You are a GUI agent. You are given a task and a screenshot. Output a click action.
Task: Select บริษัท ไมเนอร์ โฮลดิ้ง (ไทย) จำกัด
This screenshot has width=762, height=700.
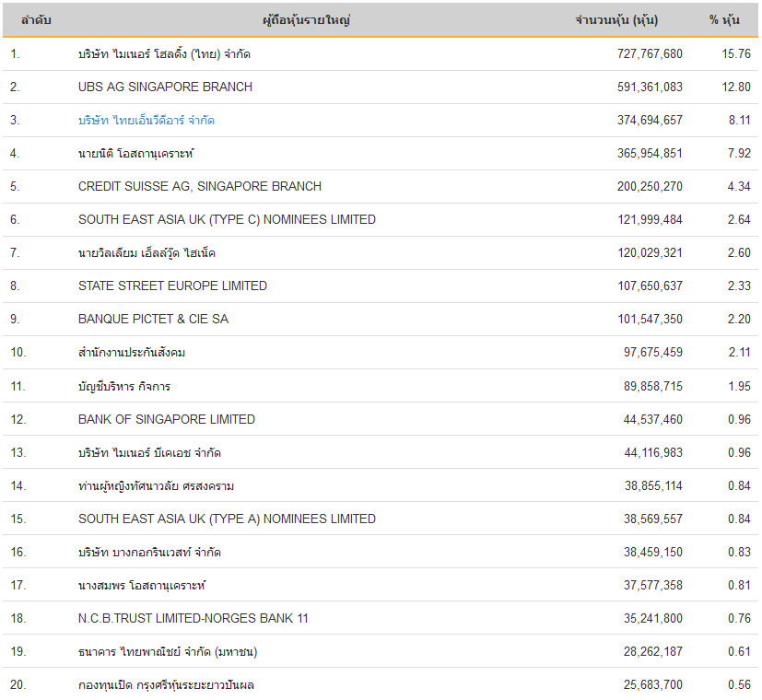pyautogui.click(x=164, y=54)
